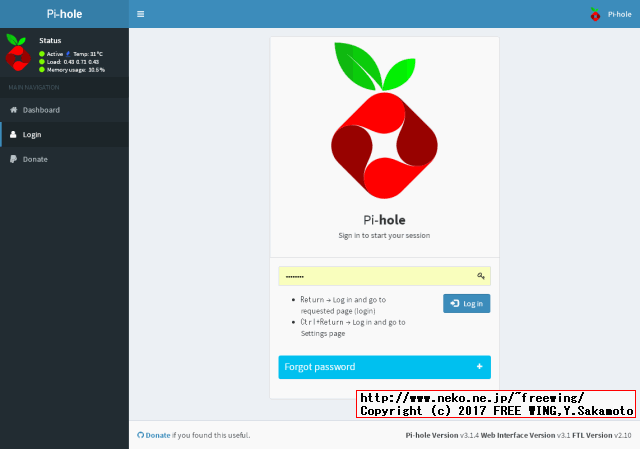Select the Login item in sidebar

click(x=64, y=134)
